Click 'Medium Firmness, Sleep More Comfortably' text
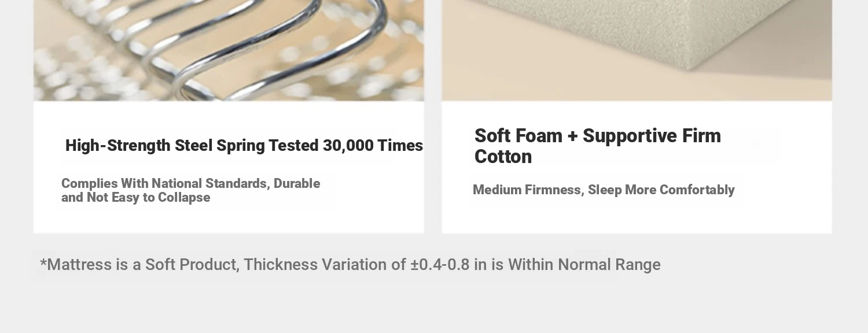Viewport: 868px width, 333px height. click(604, 190)
